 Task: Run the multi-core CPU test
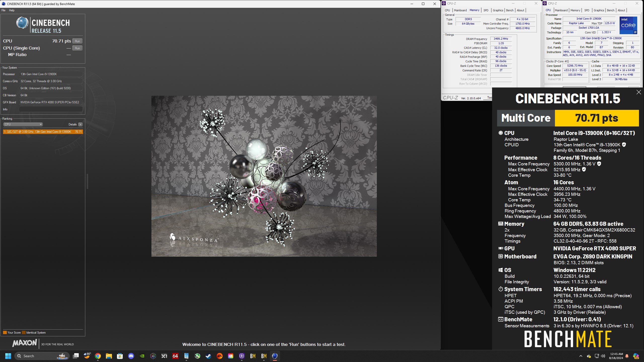point(77,41)
